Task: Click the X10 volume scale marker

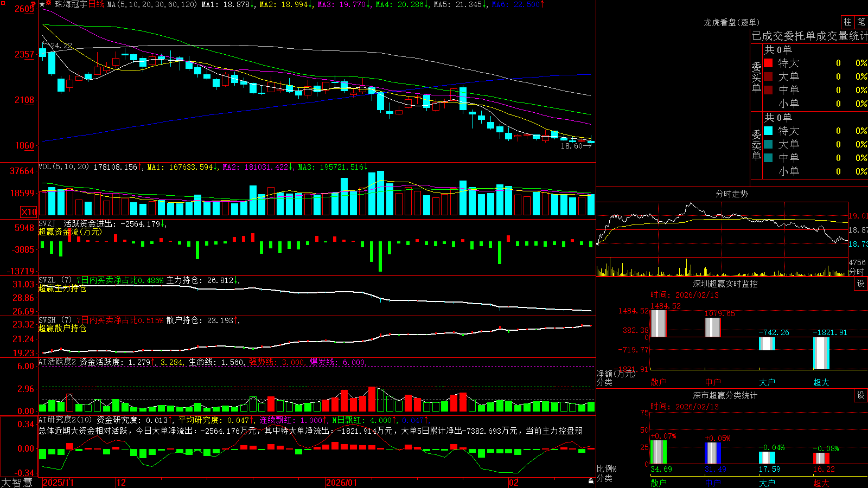Action: pyautogui.click(x=29, y=212)
